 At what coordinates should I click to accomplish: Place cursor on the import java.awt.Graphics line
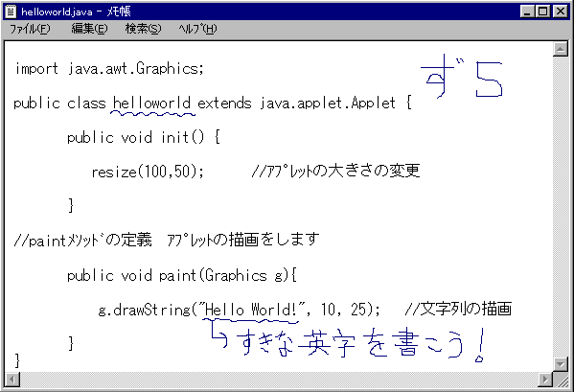point(108,69)
